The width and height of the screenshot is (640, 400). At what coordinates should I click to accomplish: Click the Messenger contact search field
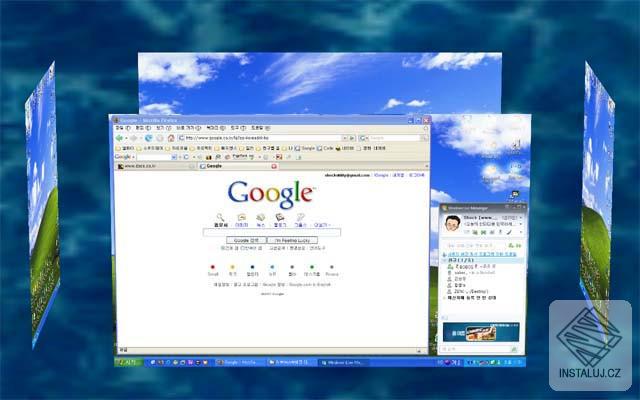[x=476, y=246]
